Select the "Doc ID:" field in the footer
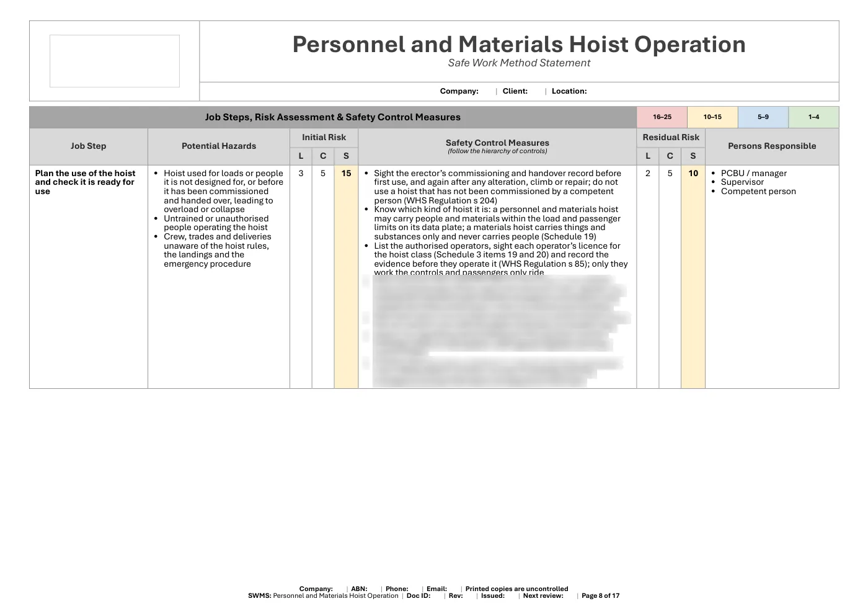The image size is (868, 614). click(418, 596)
